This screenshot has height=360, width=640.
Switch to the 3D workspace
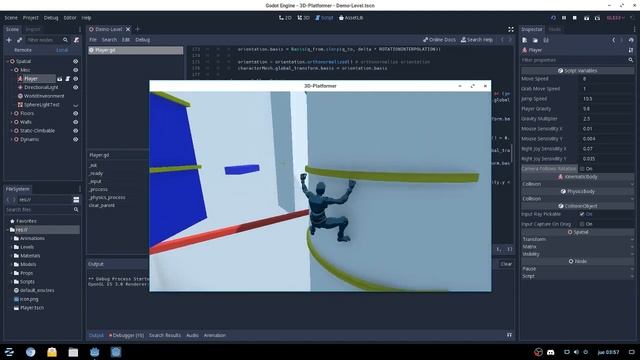303,18
